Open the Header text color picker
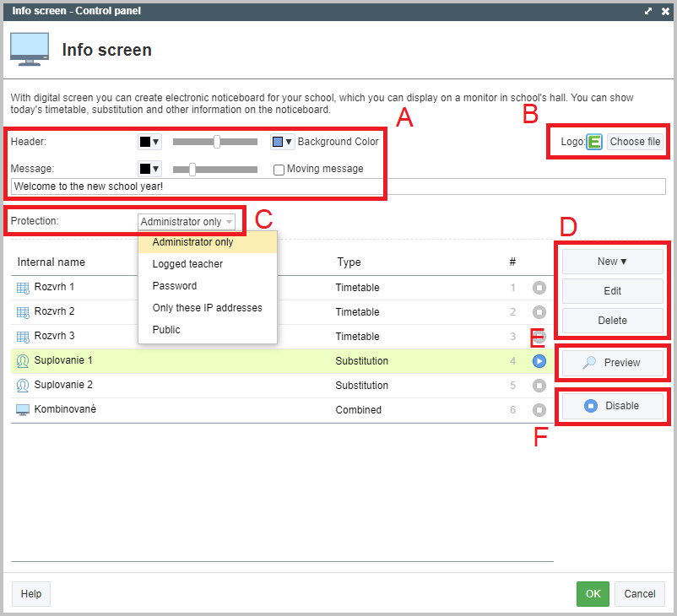This screenshot has height=616, width=677. (x=149, y=142)
